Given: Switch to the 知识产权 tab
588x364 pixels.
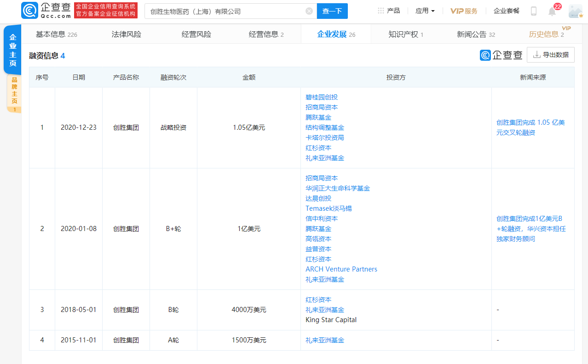Looking at the screenshot, I should [406, 34].
